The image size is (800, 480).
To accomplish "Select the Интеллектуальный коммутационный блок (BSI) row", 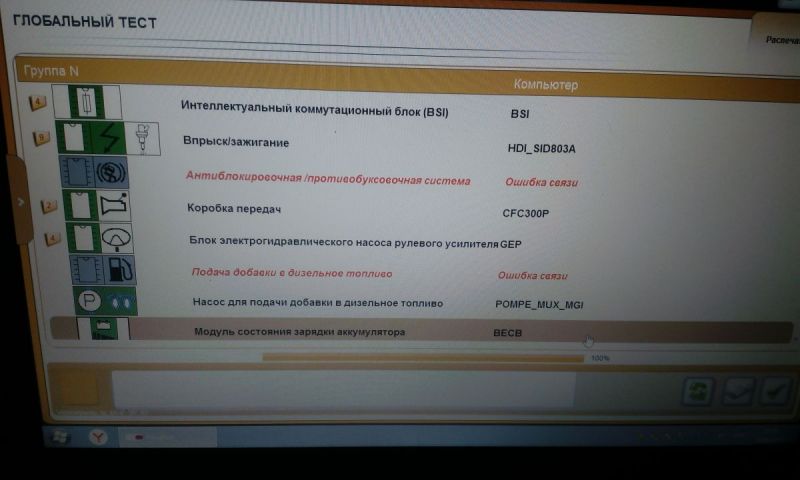I will (x=314, y=111).
